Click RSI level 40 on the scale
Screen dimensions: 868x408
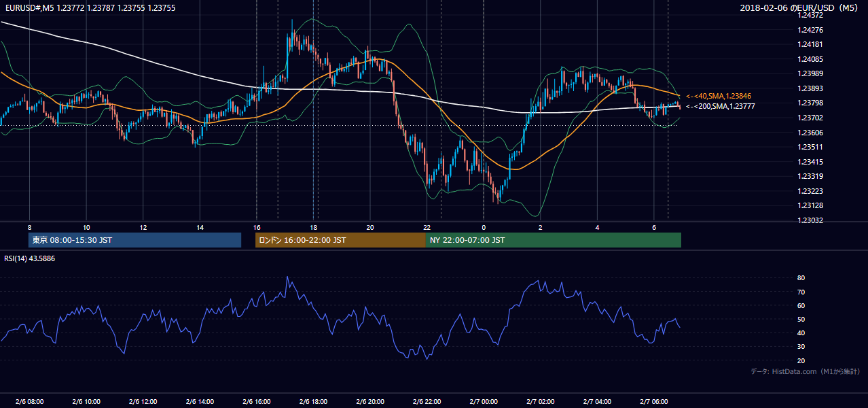point(801,333)
